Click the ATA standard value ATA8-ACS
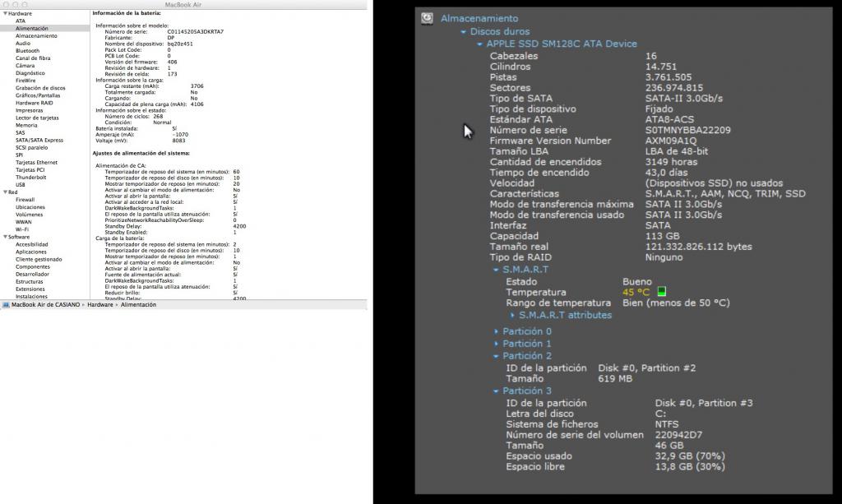Screen dimensions: 842x504 click(x=669, y=120)
